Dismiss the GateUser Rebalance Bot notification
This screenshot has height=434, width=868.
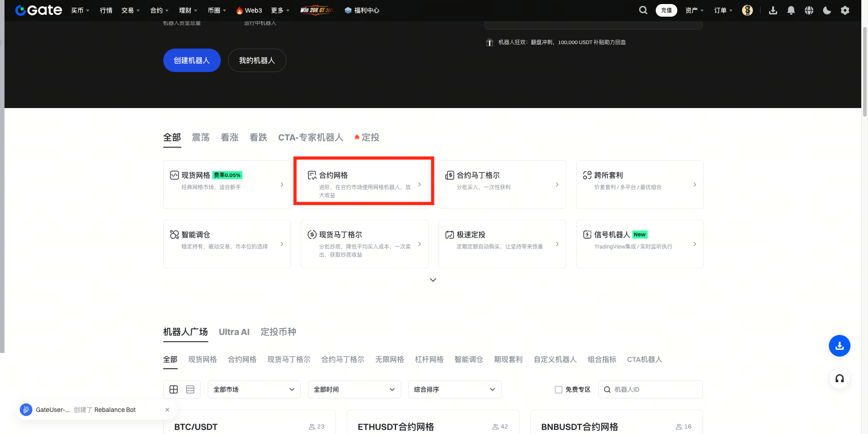[x=167, y=410]
